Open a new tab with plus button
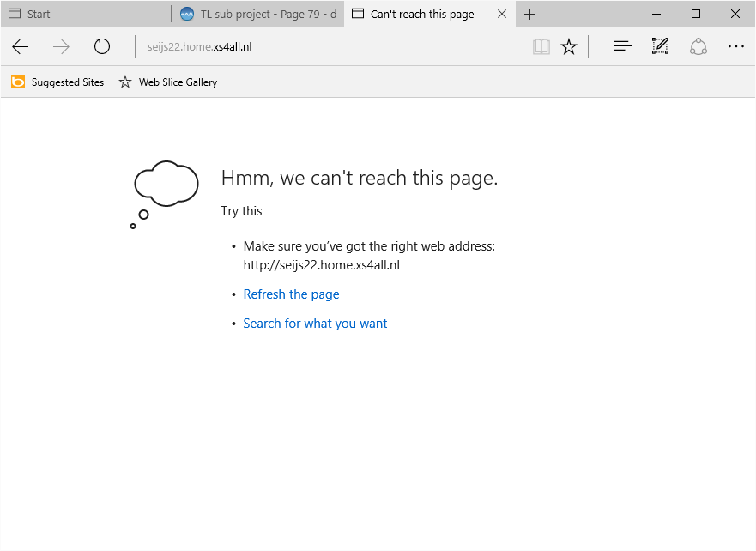756x551 pixels. tap(529, 14)
